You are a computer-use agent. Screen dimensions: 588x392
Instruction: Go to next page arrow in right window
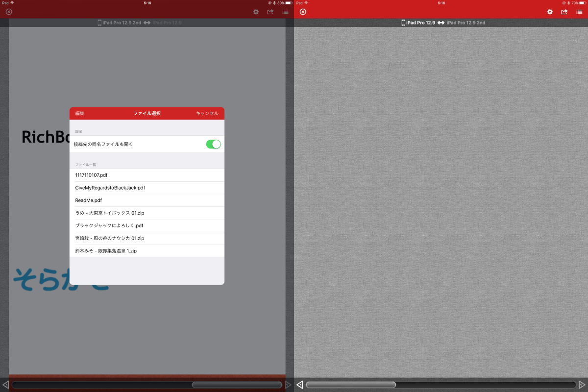click(582, 385)
